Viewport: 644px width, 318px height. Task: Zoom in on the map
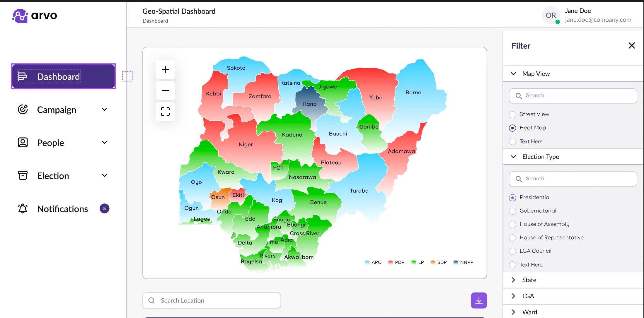coord(165,70)
